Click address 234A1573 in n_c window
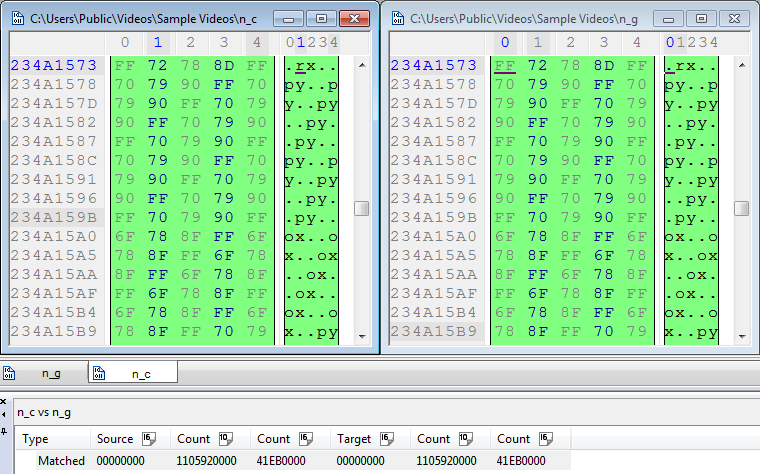Screen dimensions: 760x474 [x=54, y=65]
